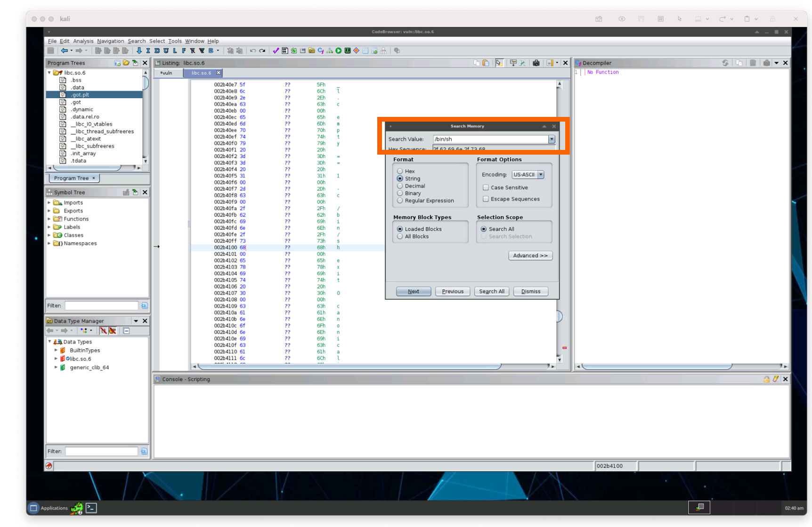This screenshot has width=812, height=527.
Task: Select the All Blocks radio button
Action: coord(400,237)
